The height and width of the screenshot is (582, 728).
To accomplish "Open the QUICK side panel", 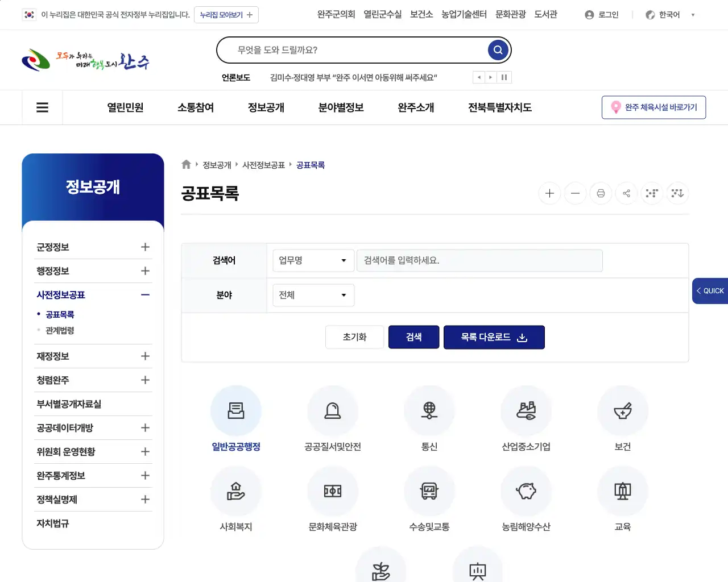I will click(x=710, y=290).
